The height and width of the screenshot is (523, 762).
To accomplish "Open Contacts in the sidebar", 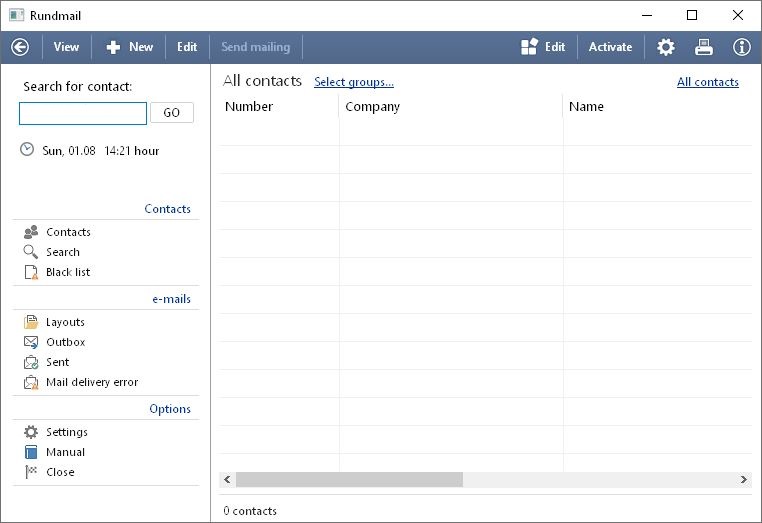I will [x=68, y=232].
